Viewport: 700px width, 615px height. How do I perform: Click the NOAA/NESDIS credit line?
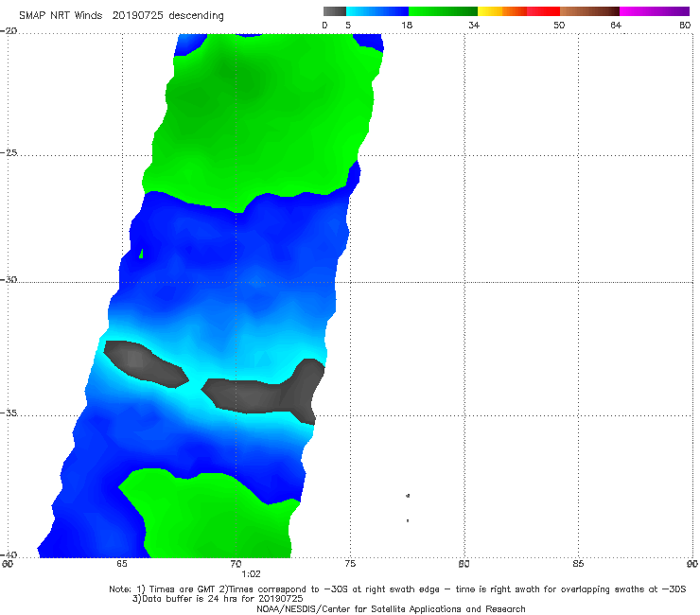pyautogui.click(x=391, y=608)
